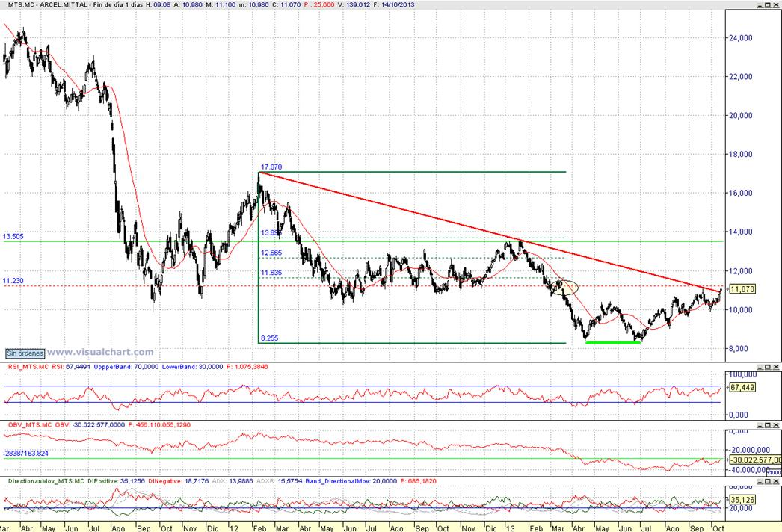The height and width of the screenshot is (532, 782).
Task: Click the '12' year marker on time axis
Action: (233, 528)
